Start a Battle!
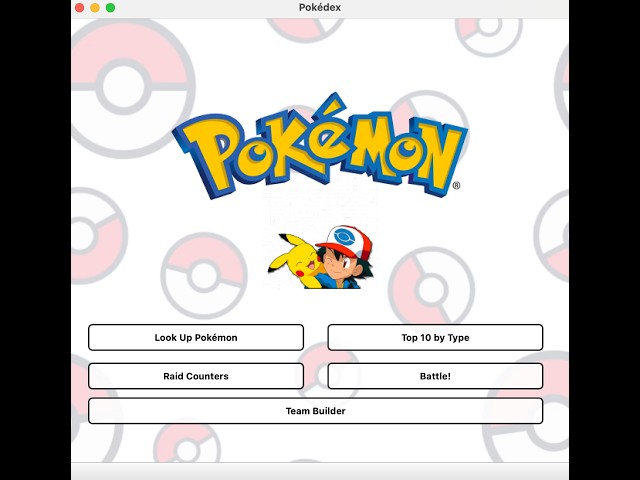 pyautogui.click(x=435, y=376)
